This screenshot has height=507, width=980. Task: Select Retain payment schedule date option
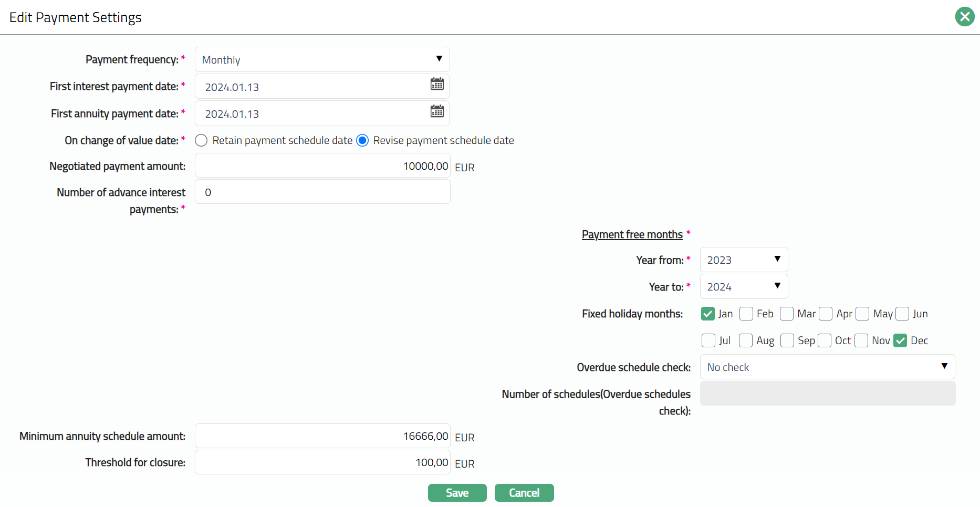pyautogui.click(x=201, y=140)
